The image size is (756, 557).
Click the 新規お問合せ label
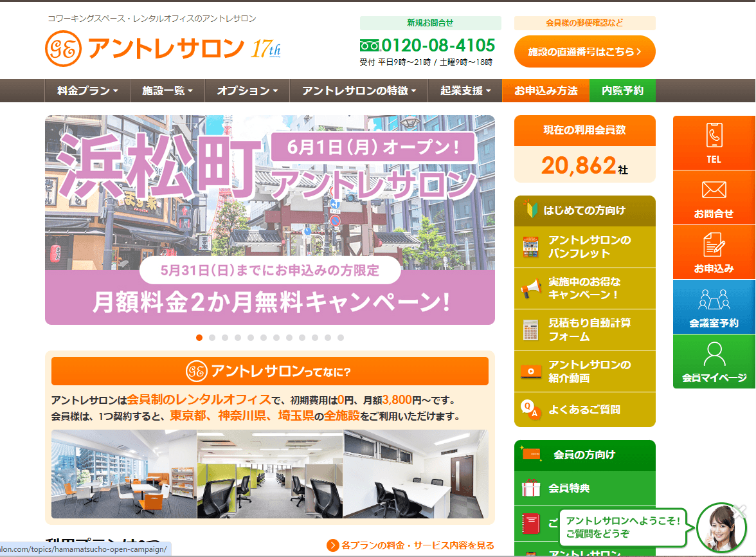click(x=430, y=23)
